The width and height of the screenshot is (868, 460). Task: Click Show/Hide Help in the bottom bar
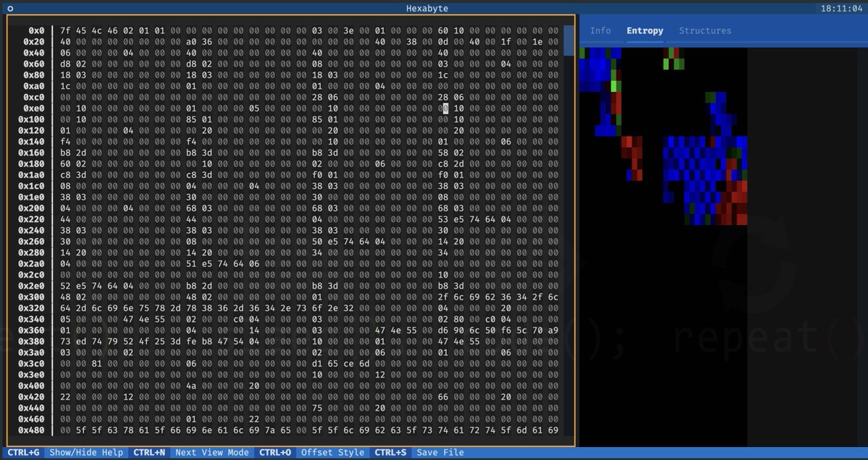tap(86, 453)
